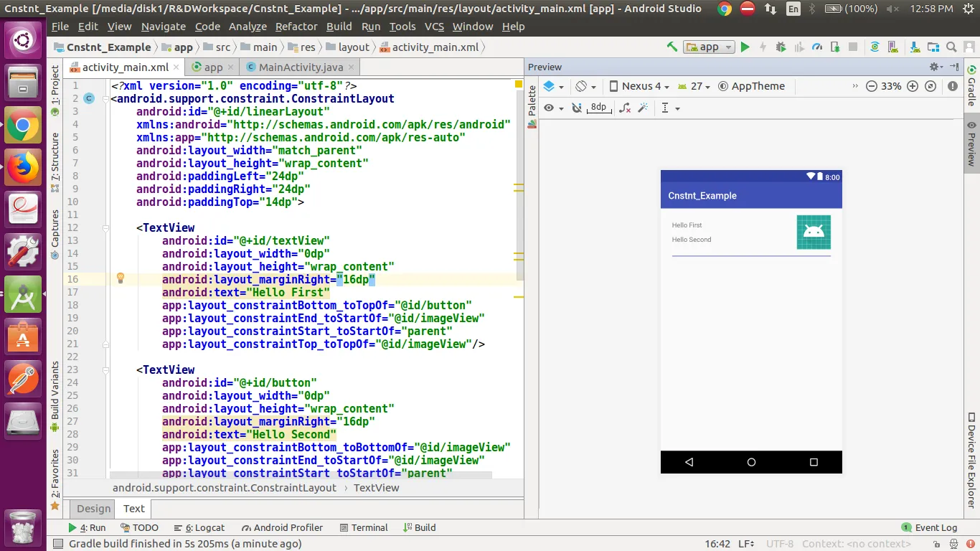980x551 pixels.
Task: Click the Clear All Constraints icon
Action: click(x=625, y=108)
